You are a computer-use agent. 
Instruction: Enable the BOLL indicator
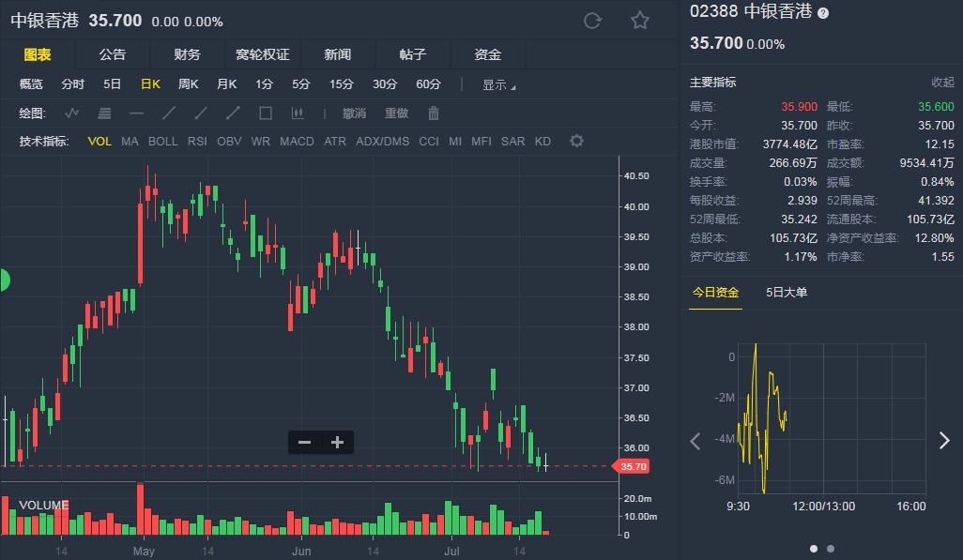pyautogui.click(x=162, y=142)
